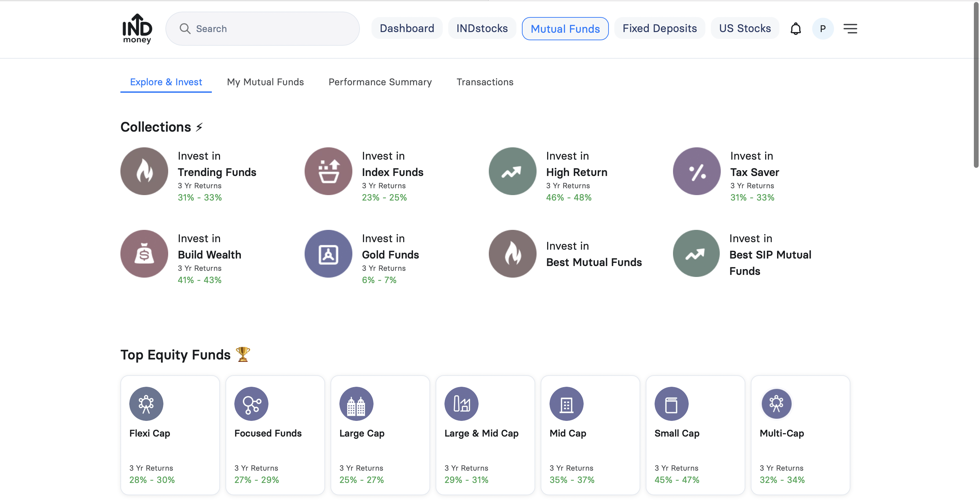980x500 pixels.
Task: Click the Best Mutual Funds flame icon
Action: pos(512,254)
